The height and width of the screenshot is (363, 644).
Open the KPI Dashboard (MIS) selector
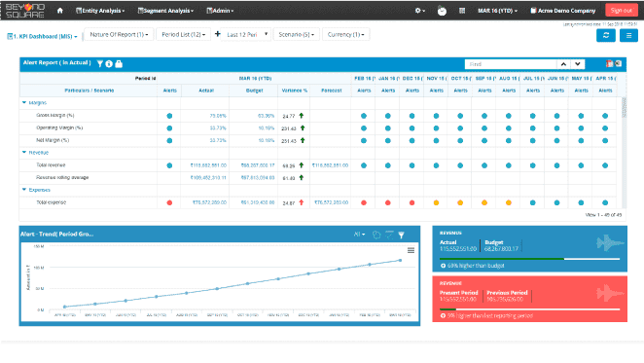pyautogui.click(x=42, y=36)
